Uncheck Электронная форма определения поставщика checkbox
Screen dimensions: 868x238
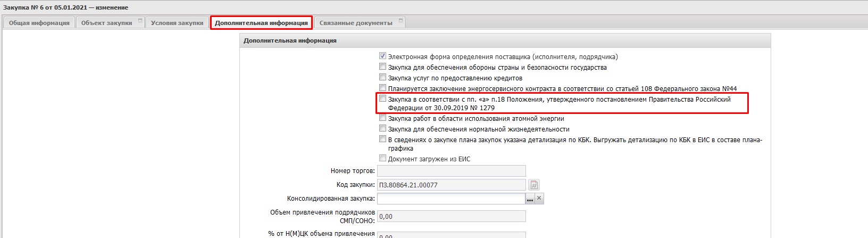pos(382,56)
